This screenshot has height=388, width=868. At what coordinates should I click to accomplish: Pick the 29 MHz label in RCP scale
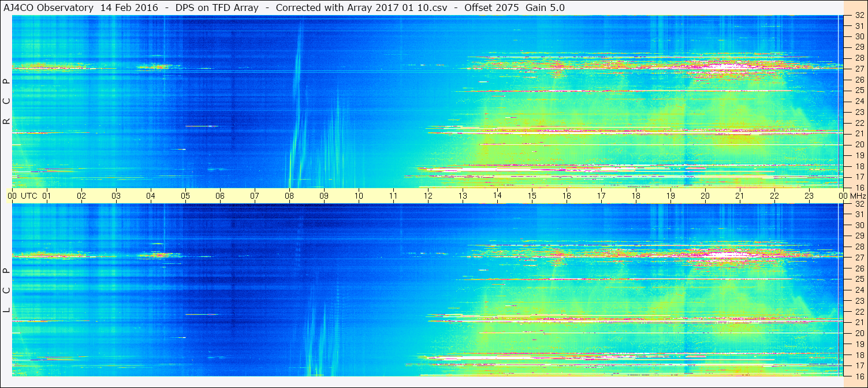(x=859, y=47)
